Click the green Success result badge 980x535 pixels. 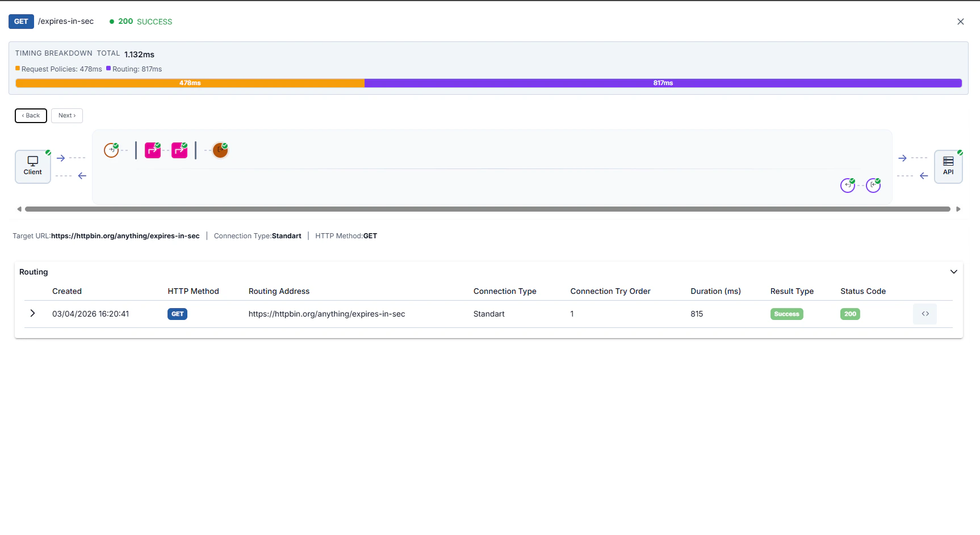coord(786,314)
